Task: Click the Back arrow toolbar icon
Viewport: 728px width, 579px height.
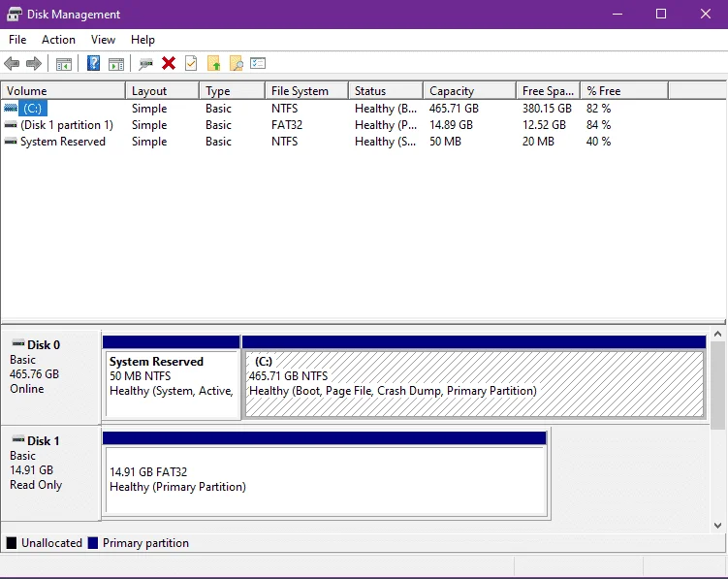Action: (x=12, y=63)
